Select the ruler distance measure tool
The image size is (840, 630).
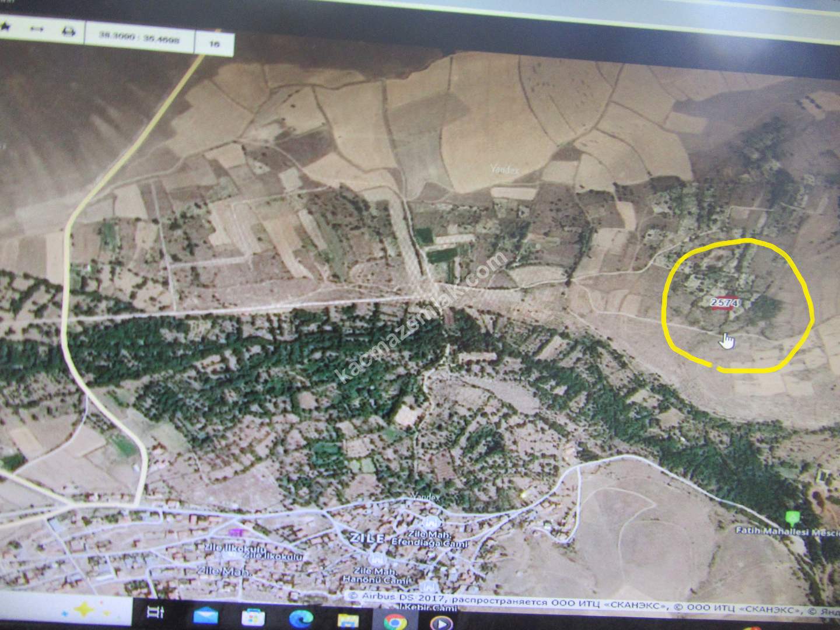point(37,29)
